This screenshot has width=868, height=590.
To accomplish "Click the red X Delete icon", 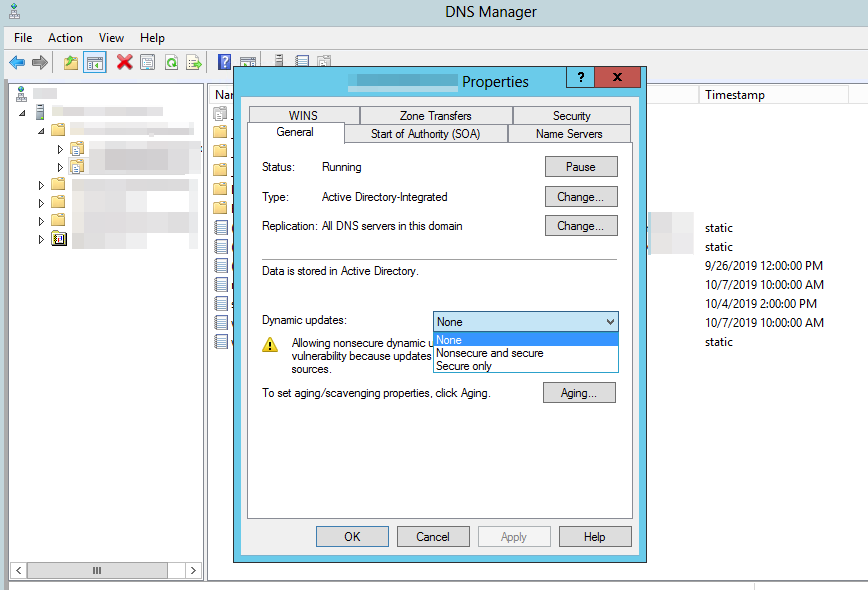I will [x=125, y=62].
